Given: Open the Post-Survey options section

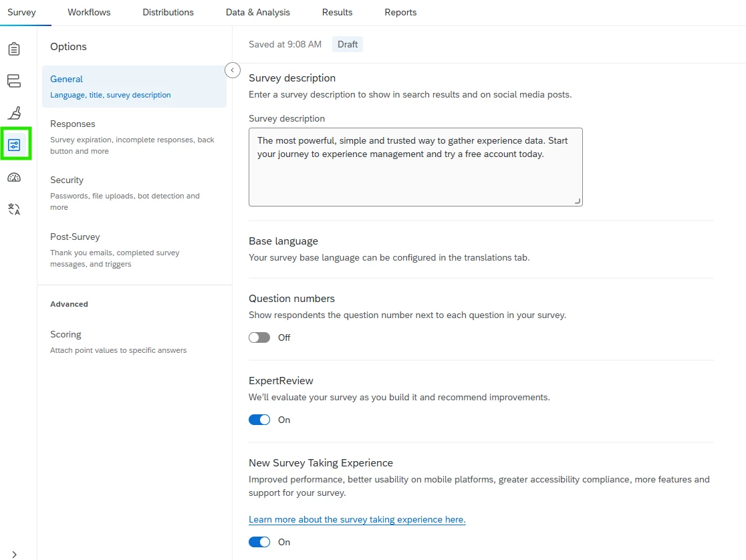Looking at the screenshot, I should [134, 250].
